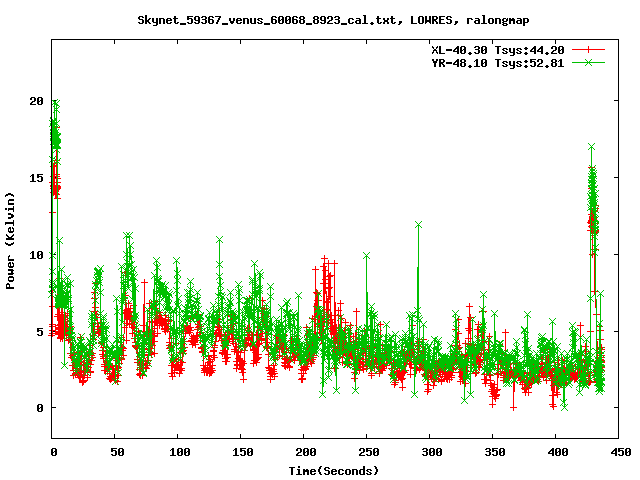Click the x-axis tick label 300
640x480 pixels.
[x=432, y=452]
